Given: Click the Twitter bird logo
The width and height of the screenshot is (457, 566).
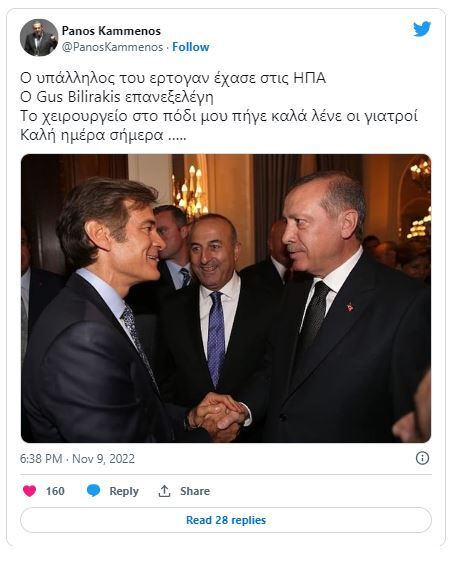Looking at the screenshot, I should click(422, 29).
